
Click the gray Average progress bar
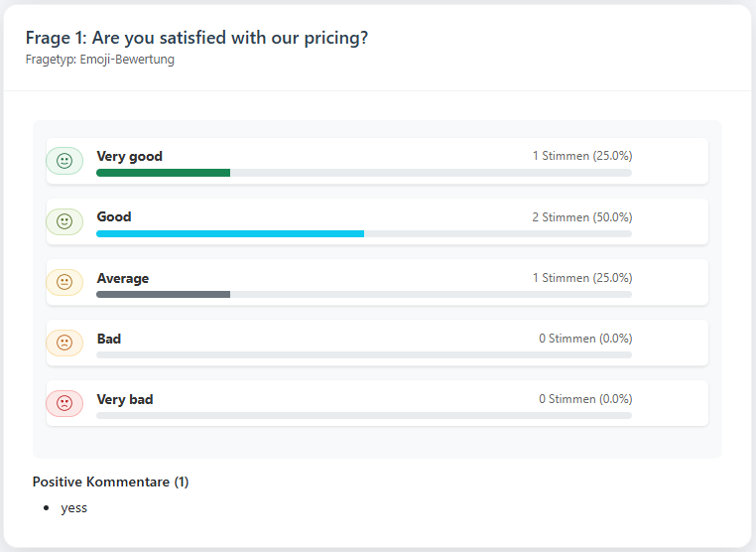pyautogui.click(x=164, y=294)
